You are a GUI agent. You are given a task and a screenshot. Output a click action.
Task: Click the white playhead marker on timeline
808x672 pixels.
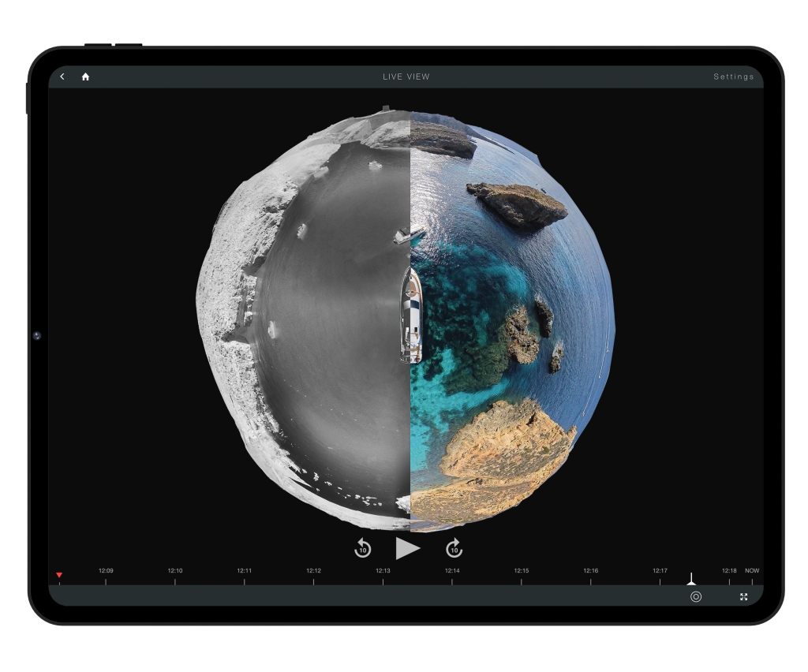click(x=691, y=580)
